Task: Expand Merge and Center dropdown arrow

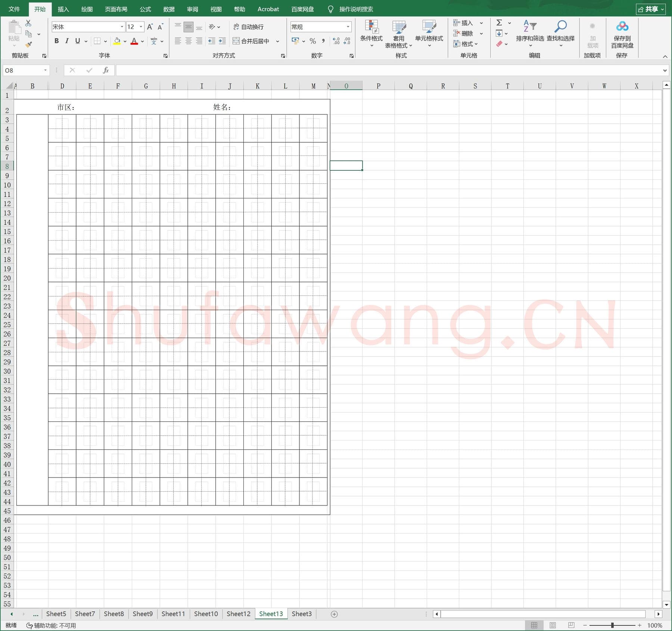Action: pyautogui.click(x=277, y=41)
